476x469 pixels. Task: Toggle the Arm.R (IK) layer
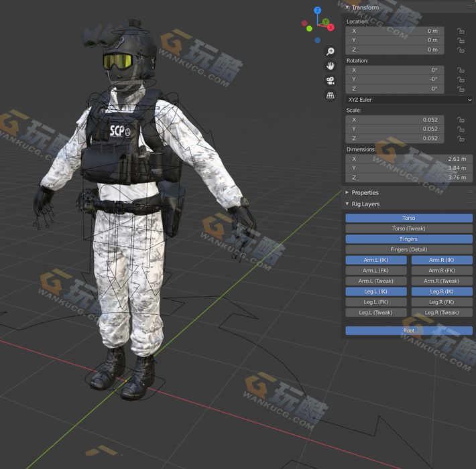pyautogui.click(x=442, y=260)
